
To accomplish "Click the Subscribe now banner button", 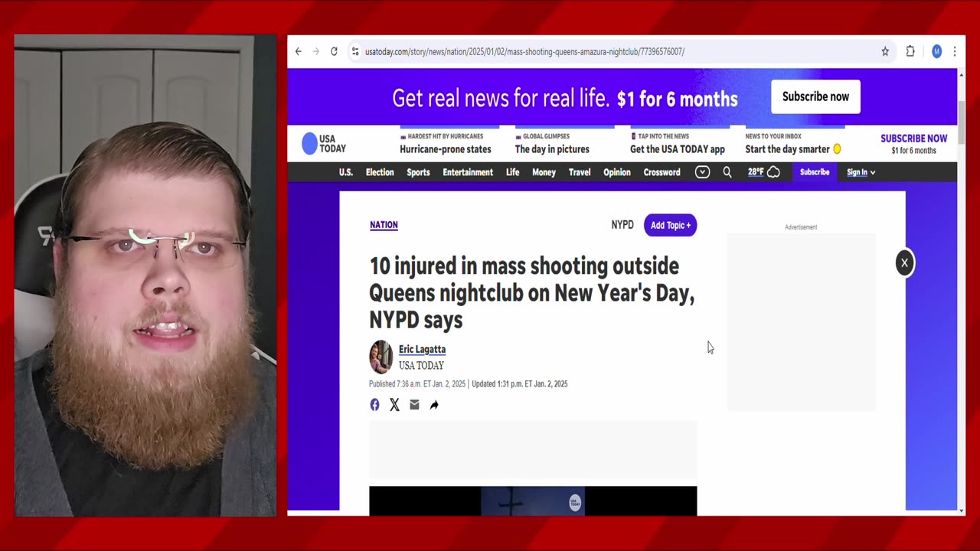I will coord(815,96).
